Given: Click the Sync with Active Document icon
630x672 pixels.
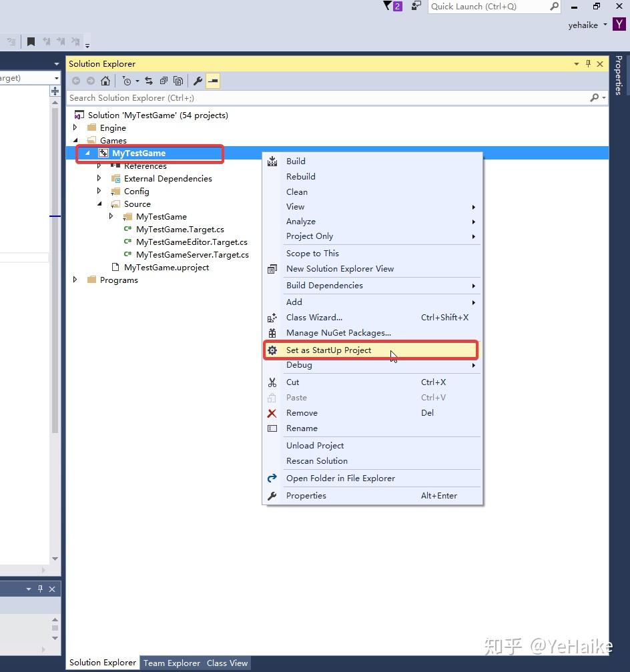Looking at the screenshot, I should pyautogui.click(x=149, y=81).
